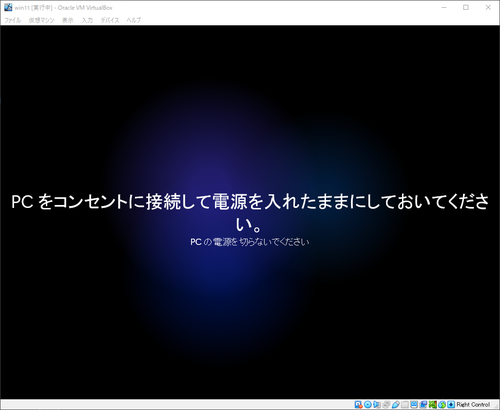Click the Right Control host key label
Screen dimensions: 500x410
(x=473, y=404)
